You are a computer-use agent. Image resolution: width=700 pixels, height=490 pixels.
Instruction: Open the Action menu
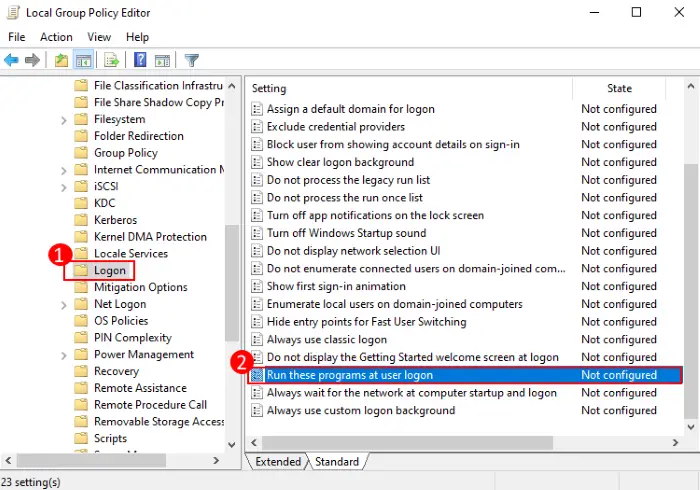pos(56,37)
